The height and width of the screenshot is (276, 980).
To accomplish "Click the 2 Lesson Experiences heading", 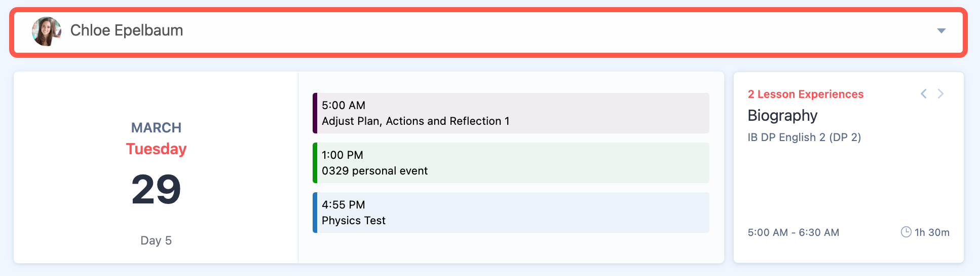I will tap(806, 94).
